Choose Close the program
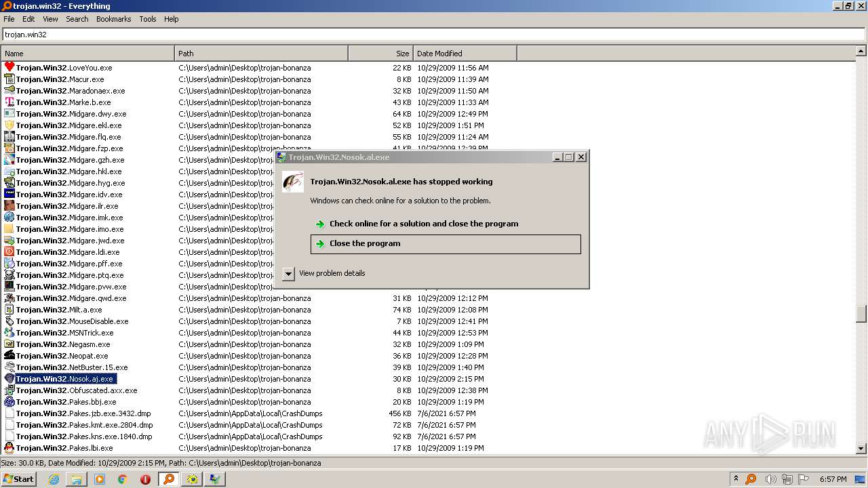 446,244
